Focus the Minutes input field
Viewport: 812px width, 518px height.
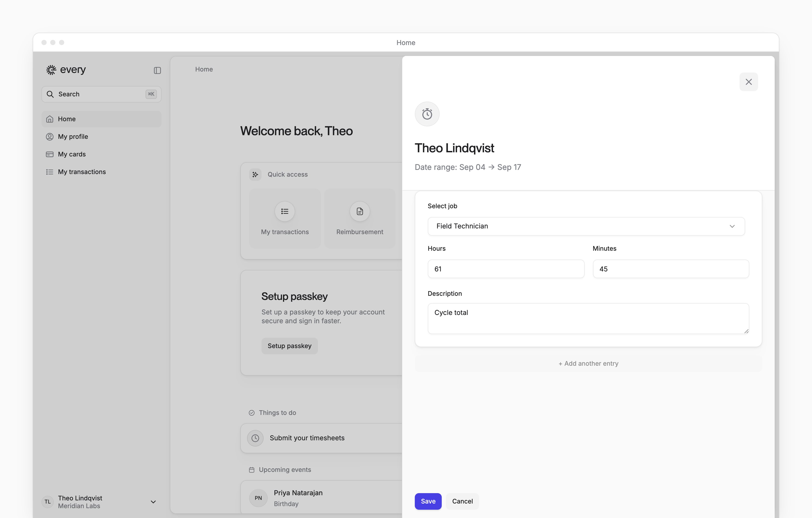tap(671, 269)
